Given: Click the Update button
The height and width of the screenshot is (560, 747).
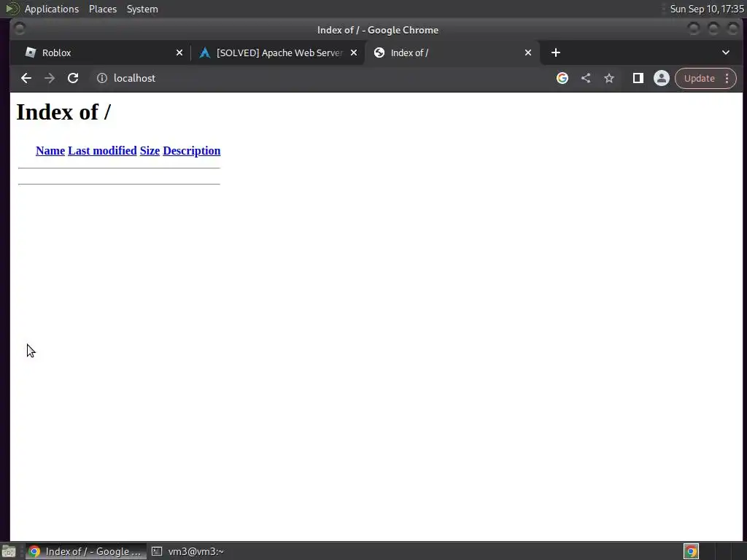Looking at the screenshot, I should pyautogui.click(x=700, y=78).
